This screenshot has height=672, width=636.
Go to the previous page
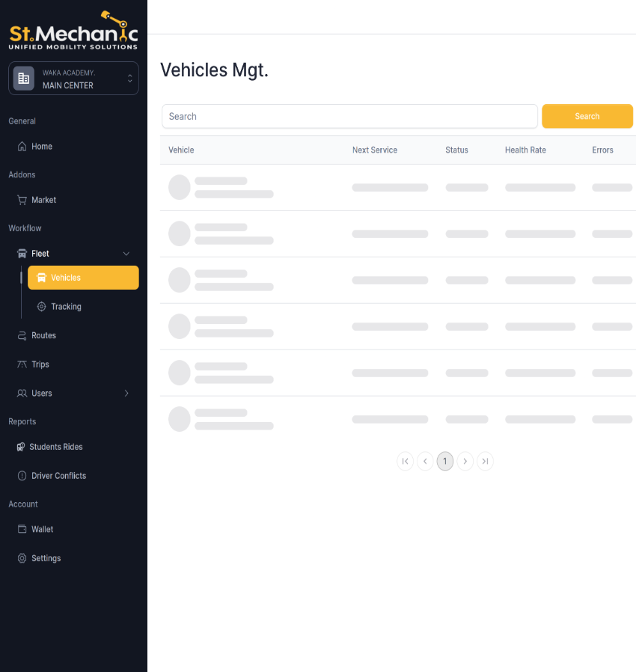point(425,461)
